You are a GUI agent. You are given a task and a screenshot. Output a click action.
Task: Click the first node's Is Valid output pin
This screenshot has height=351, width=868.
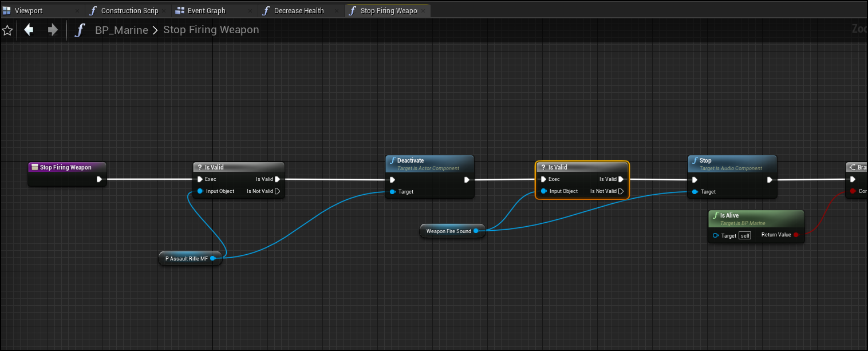coord(277,179)
